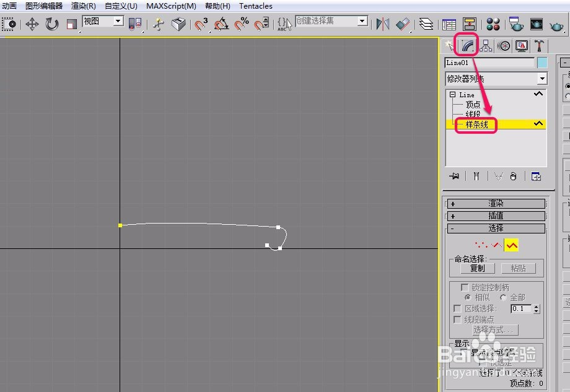The height and width of the screenshot is (392, 570).
Task: Switch to the Utilities hammer panel
Action: point(539,46)
